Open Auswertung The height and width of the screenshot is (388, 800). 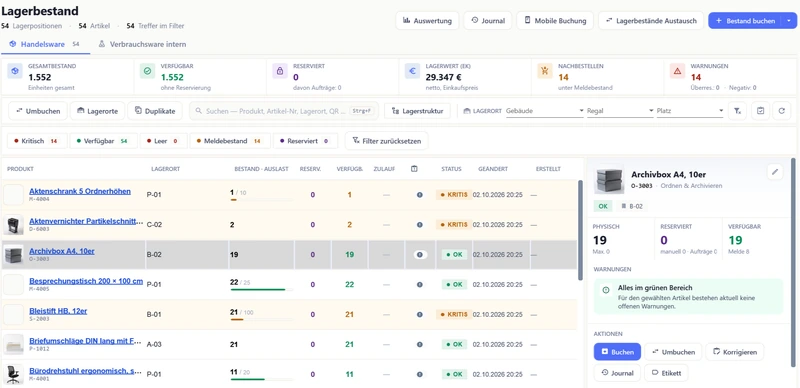click(x=427, y=20)
